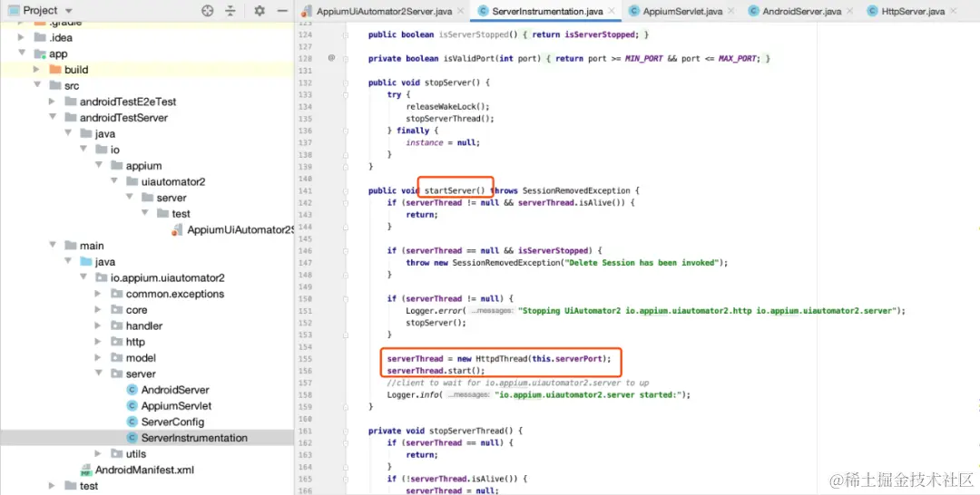The image size is (980, 495).
Task: Close the AppiumUiAutomator2Server.java tab
Action: (x=461, y=11)
